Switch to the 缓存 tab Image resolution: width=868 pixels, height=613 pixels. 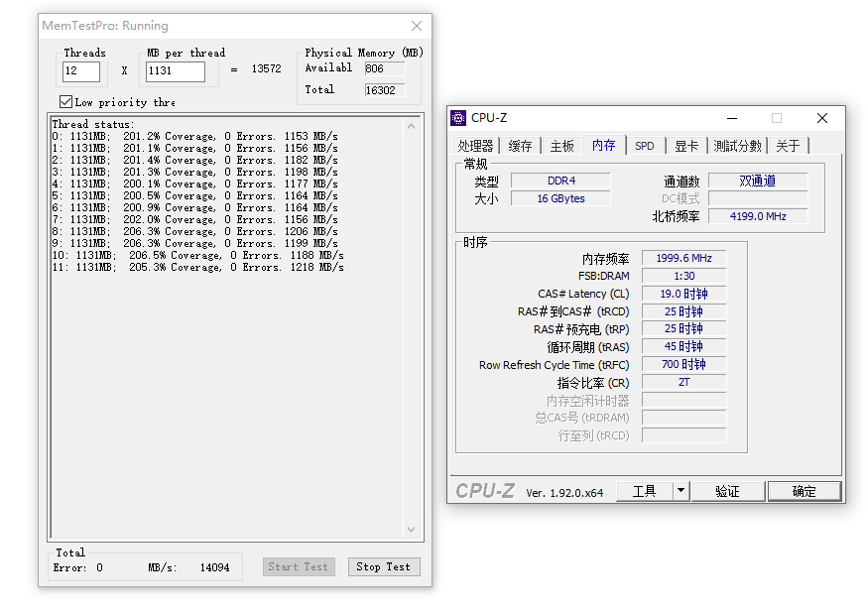click(520, 146)
